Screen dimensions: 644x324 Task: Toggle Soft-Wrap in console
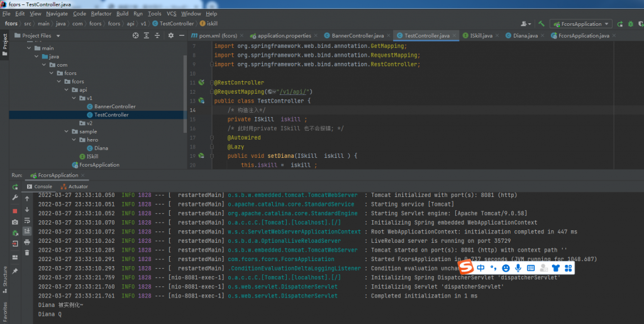click(x=27, y=221)
